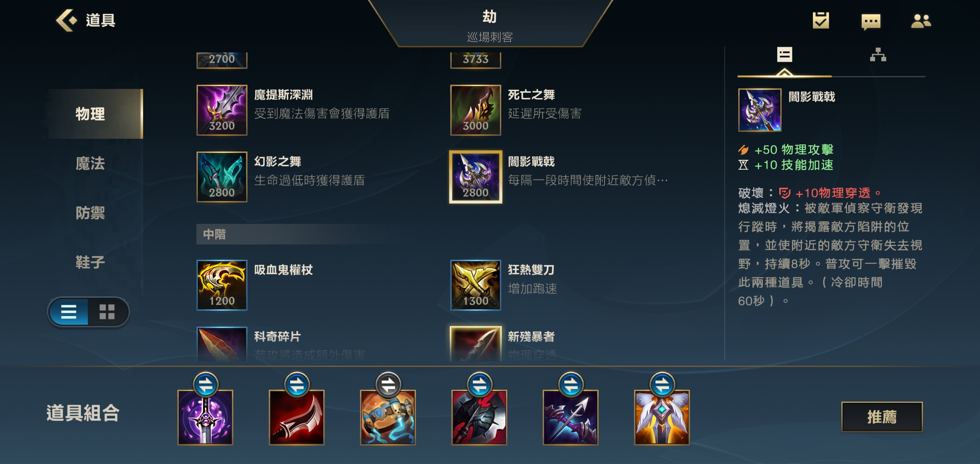Swap the grey third build slot
This screenshot has width=980, height=464.
[x=388, y=385]
